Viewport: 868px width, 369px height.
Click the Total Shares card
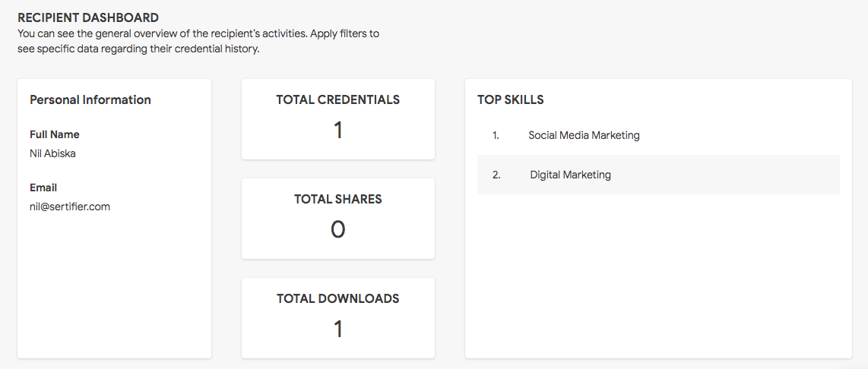[x=337, y=219]
